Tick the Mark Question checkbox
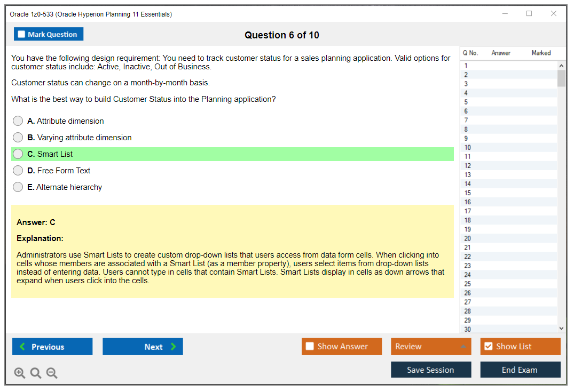The width and height of the screenshot is (574, 392). (22, 34)
